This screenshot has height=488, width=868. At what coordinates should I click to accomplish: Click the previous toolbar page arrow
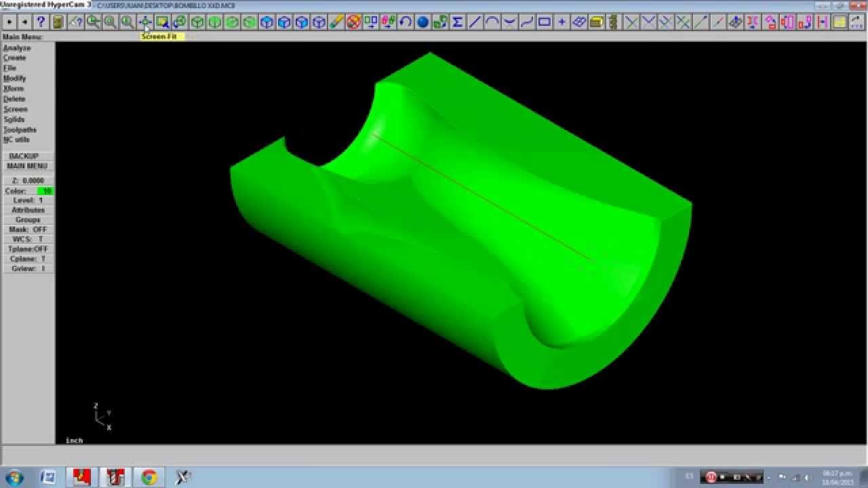(8, 22)
